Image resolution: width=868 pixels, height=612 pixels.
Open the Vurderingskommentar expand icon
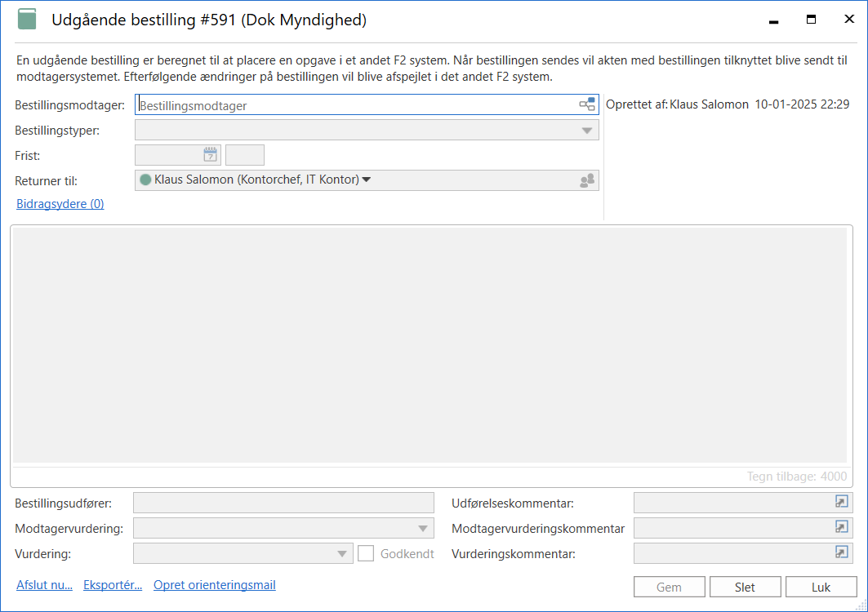coord(841,553)
